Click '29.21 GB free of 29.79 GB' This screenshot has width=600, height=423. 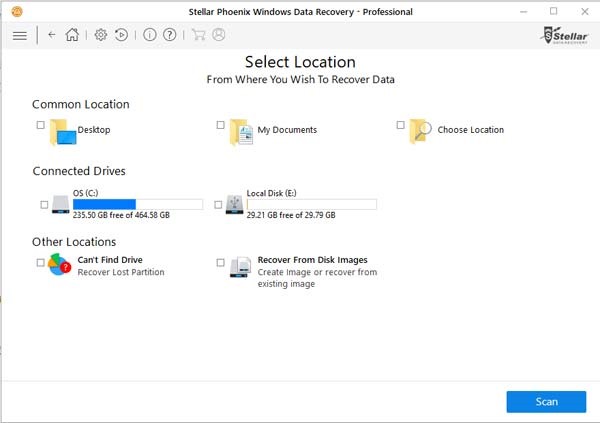[291, 215]
